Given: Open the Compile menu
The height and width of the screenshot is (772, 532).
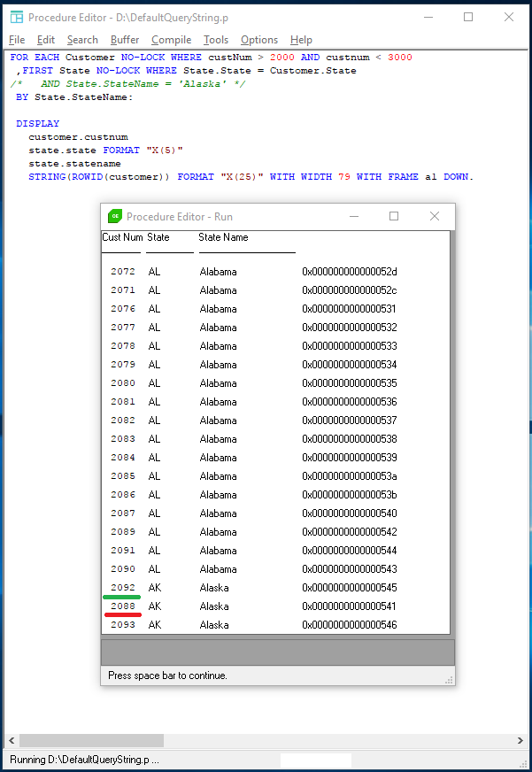Looking at the screenshot, I should (x=171, y=40).
